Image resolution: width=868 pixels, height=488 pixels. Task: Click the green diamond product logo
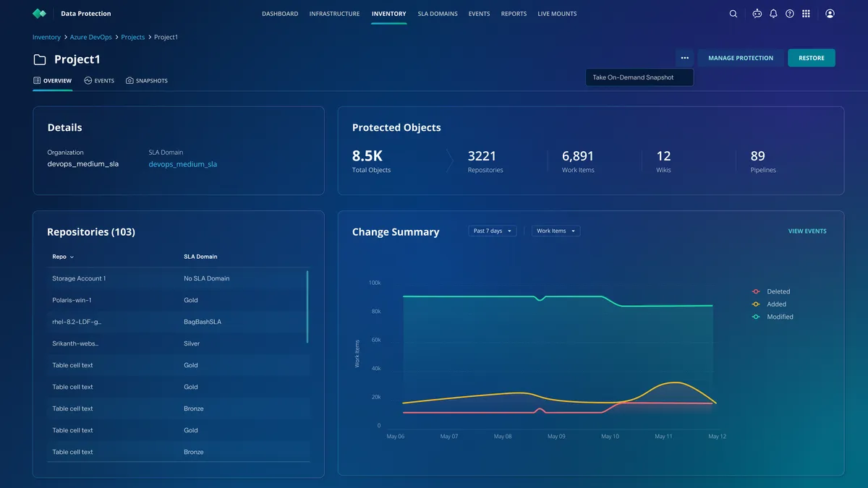click(39, 14)
